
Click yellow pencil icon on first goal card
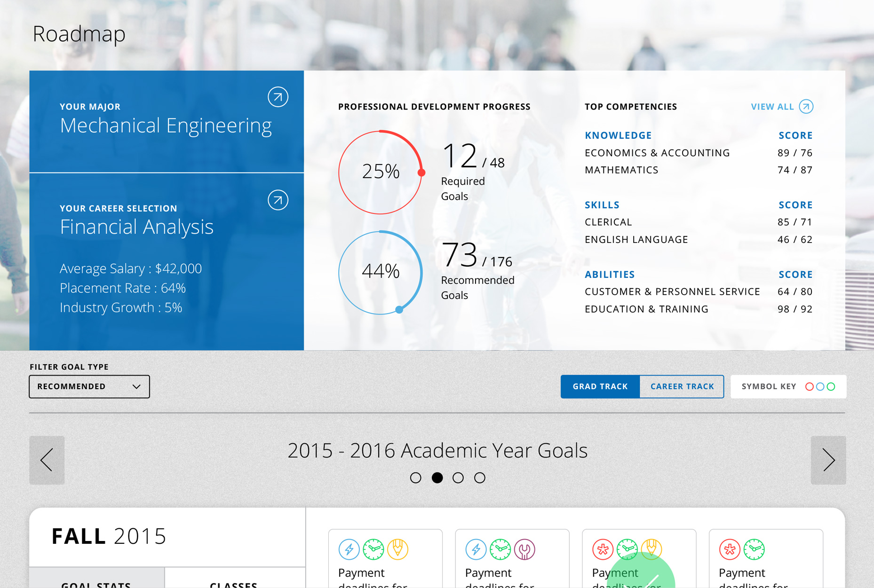click(x=398, y=549)
